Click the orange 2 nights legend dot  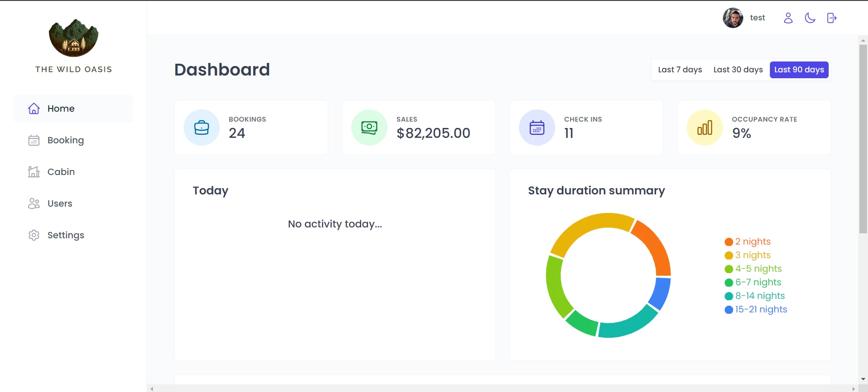point(729,242)
